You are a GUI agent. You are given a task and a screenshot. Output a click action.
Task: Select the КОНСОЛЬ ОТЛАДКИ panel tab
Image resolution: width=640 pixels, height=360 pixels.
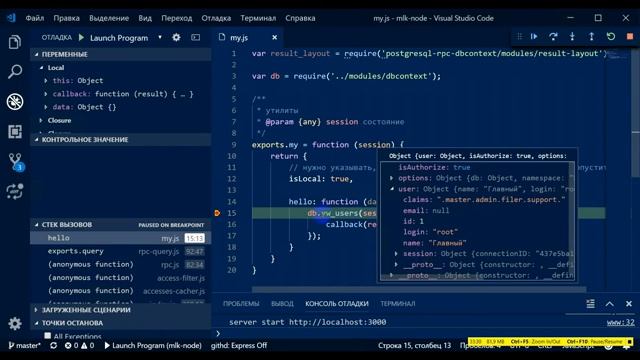click(x=337, y=304)
